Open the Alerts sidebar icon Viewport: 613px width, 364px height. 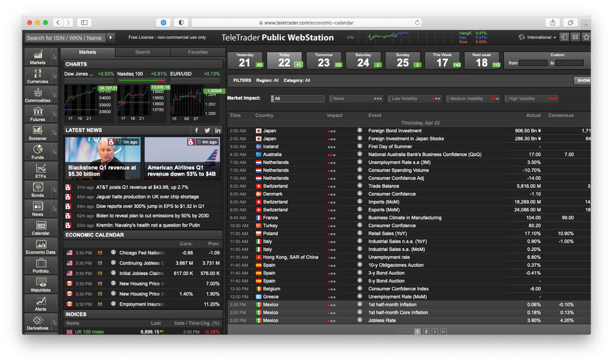pos(41,303)
